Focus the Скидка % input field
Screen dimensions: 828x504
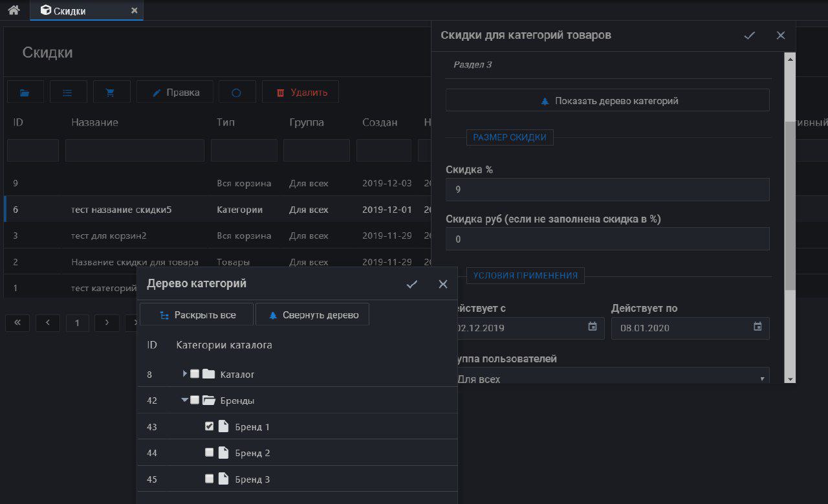(607, 190)
